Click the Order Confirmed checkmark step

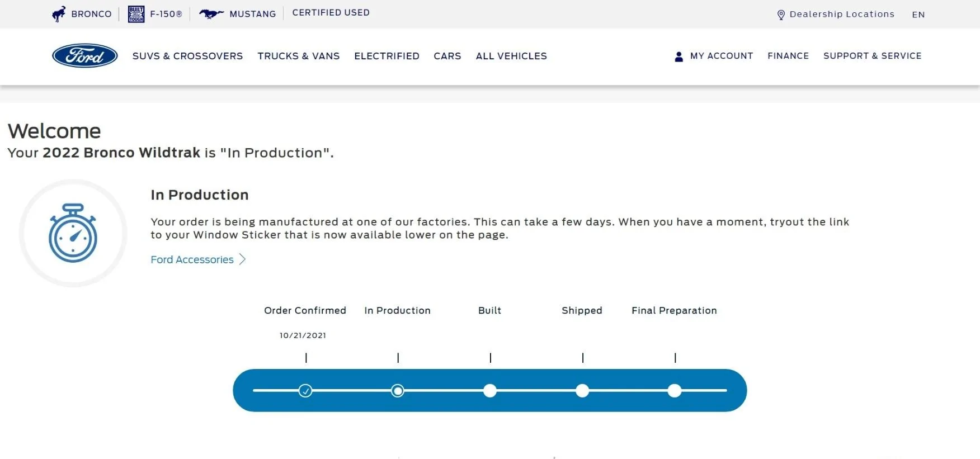[x=305, y=391]
